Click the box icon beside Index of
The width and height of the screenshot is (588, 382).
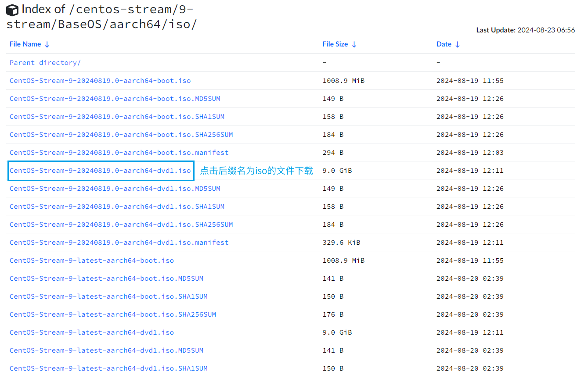tap(12, 10)
